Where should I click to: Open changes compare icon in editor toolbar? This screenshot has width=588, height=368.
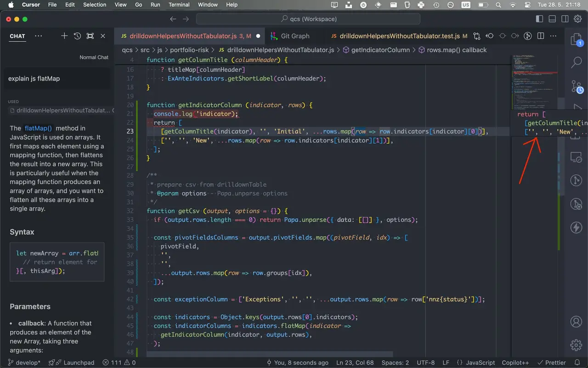[x=477, y=36]
